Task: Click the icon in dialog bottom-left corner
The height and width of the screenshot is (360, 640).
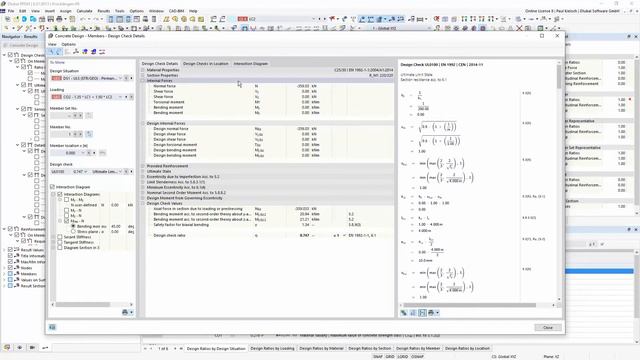Action: (52, 327)
